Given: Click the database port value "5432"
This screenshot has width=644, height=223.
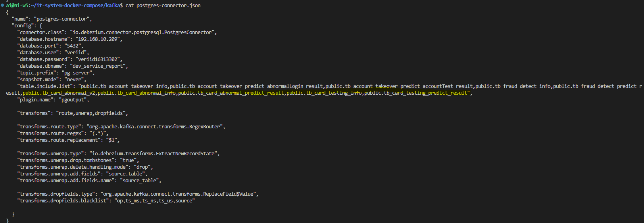Looking at the screenshot, I should click(73, 46).
